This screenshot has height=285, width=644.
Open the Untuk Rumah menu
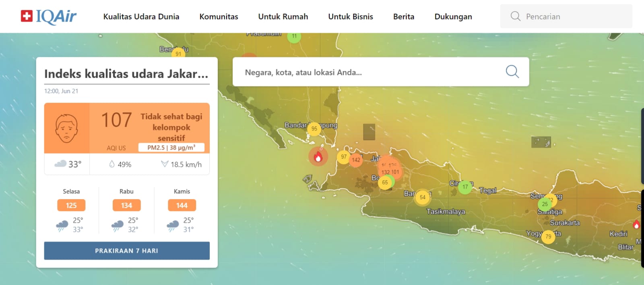coord(283,17)
